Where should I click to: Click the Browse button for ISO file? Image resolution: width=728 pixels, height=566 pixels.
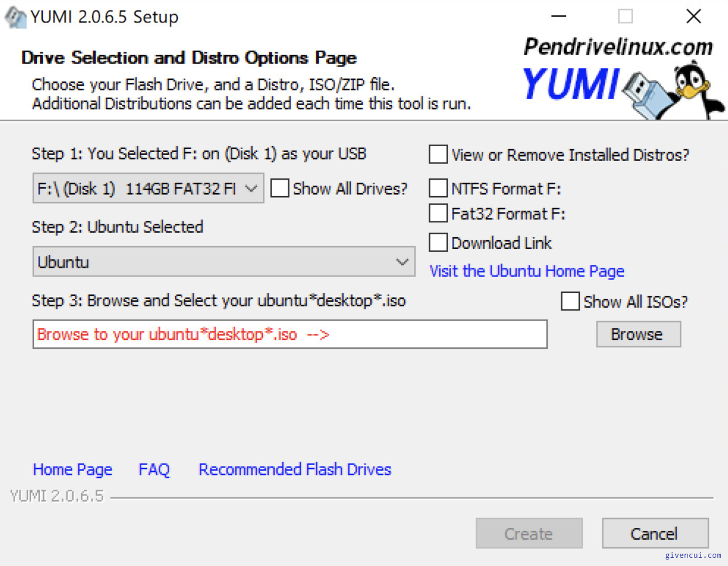[638, 334]
